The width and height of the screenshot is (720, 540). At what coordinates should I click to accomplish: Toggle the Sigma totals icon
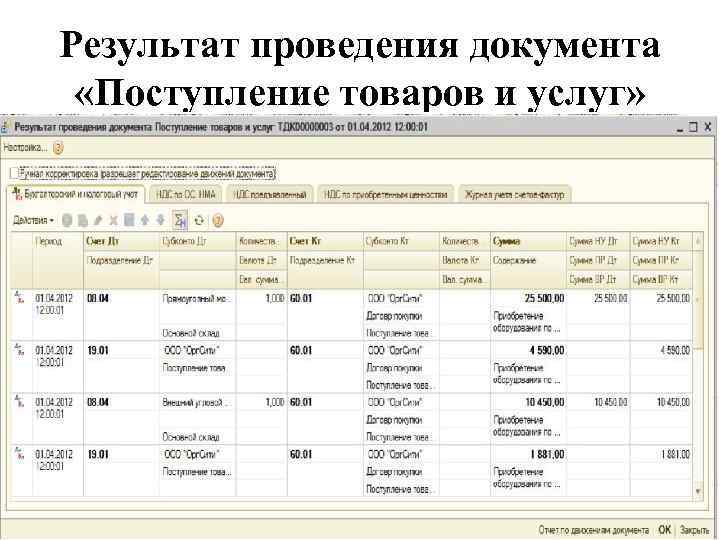(180, 220)
